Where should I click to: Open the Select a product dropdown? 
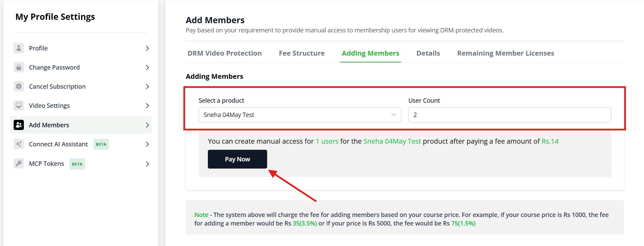tap(300, 115)
